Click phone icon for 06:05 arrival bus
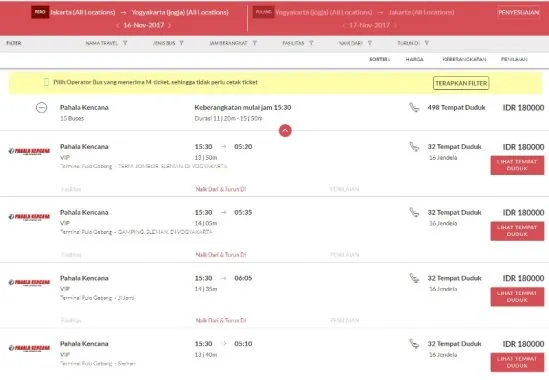 pyautogui.click(x=414, y=278)
